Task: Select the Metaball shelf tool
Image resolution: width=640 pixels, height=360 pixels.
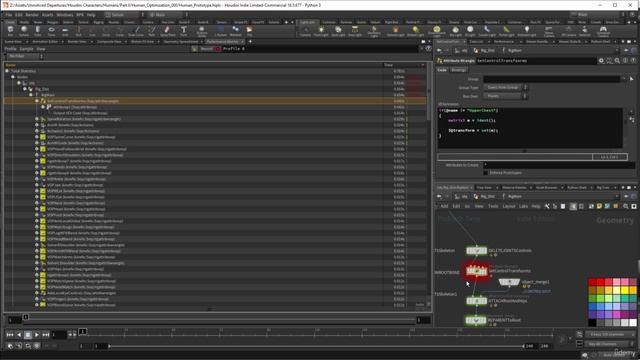Action: click(236, 31)
